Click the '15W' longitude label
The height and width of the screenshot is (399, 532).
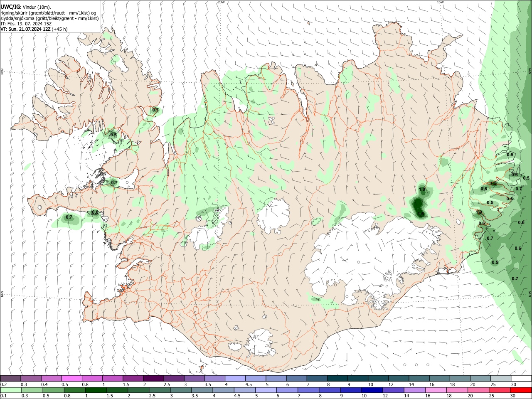click(x=440, y=2)
